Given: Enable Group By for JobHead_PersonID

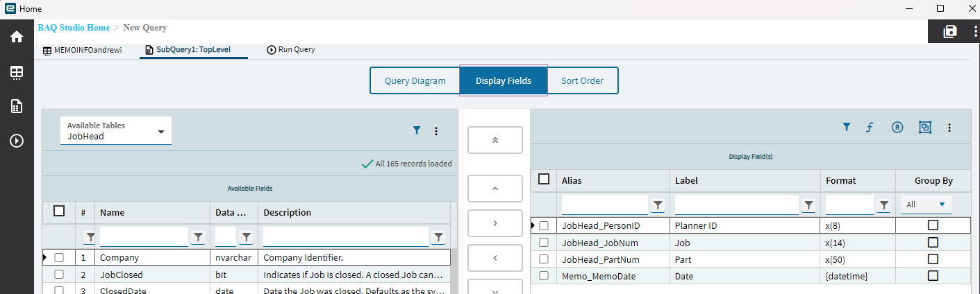Looking at the screenshot, I should click(x=933, y=225).
